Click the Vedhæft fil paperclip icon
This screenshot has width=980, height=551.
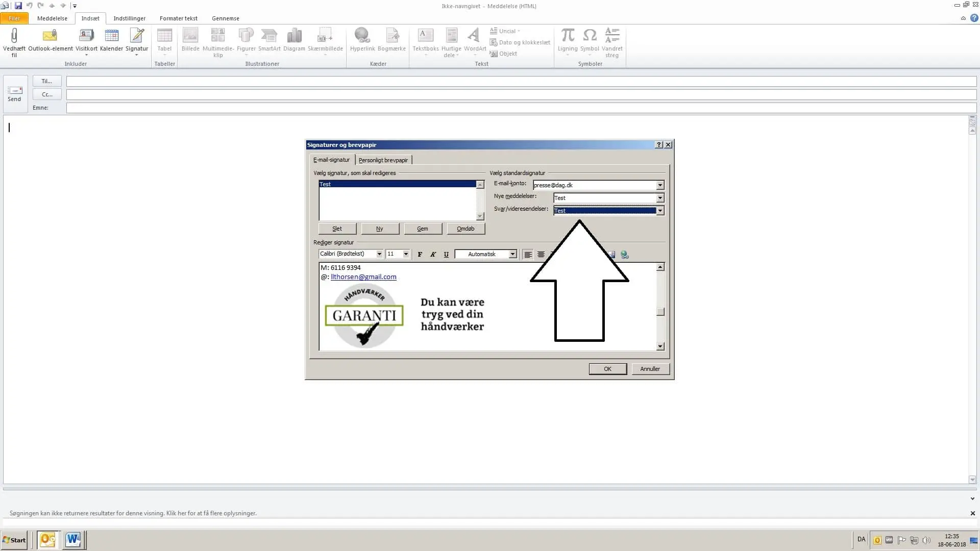click(x=14, y=36)
